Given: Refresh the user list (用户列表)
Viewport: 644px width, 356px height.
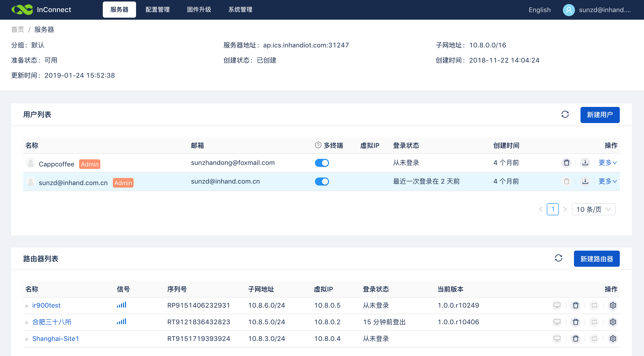Looking at the screenshot, I should click(x=565, y=114).
